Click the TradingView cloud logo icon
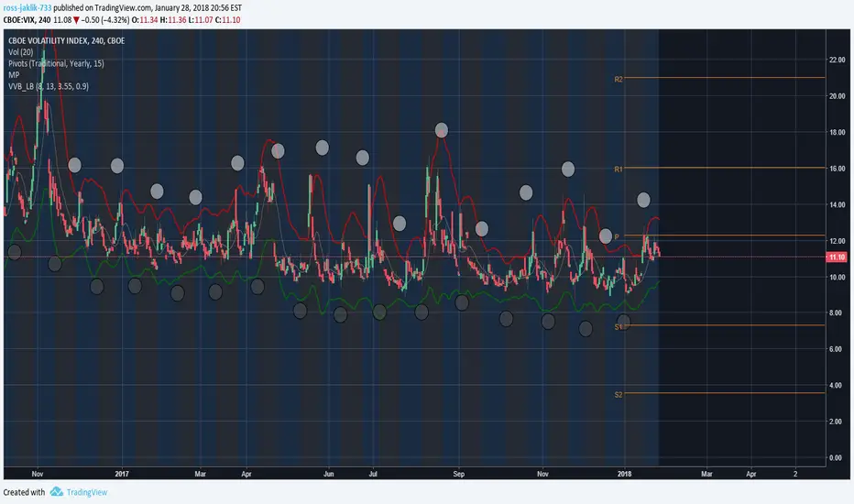This screenshot has height=504, width=854. [x=56, y=492]
